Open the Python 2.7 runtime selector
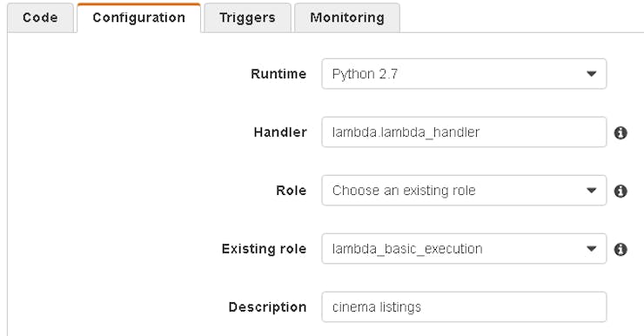The height and width of the screenshot is (336, 644). coord(464,74)
